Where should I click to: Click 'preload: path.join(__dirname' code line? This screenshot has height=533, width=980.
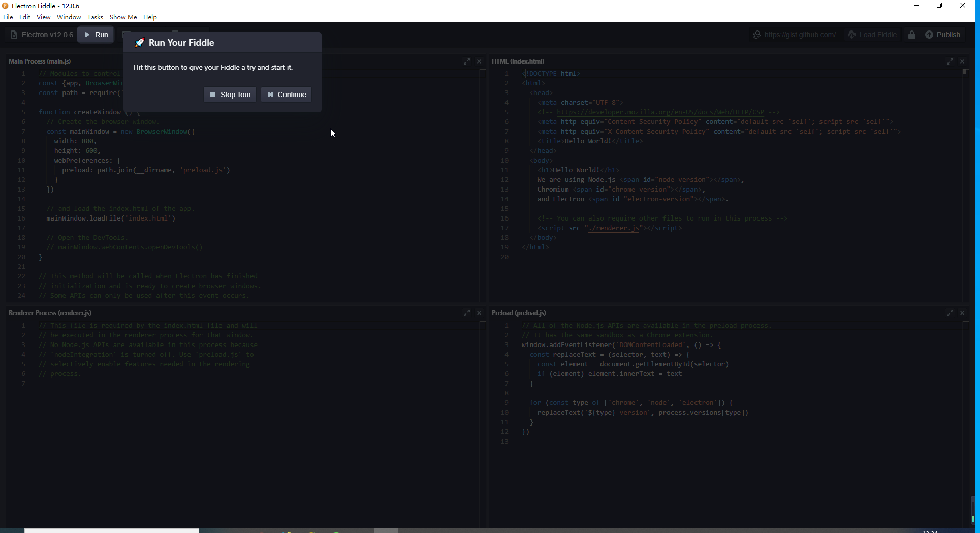coord(146,170)
